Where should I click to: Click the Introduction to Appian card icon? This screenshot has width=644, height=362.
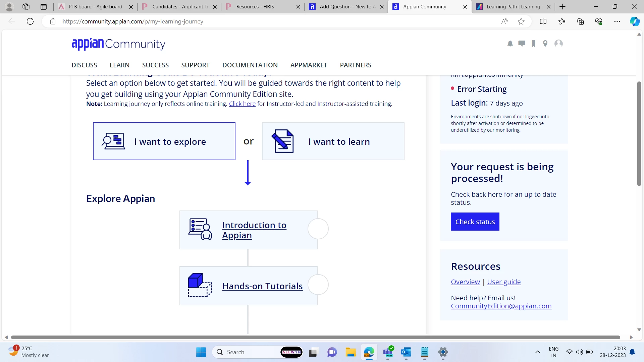(x=200, y=229)
